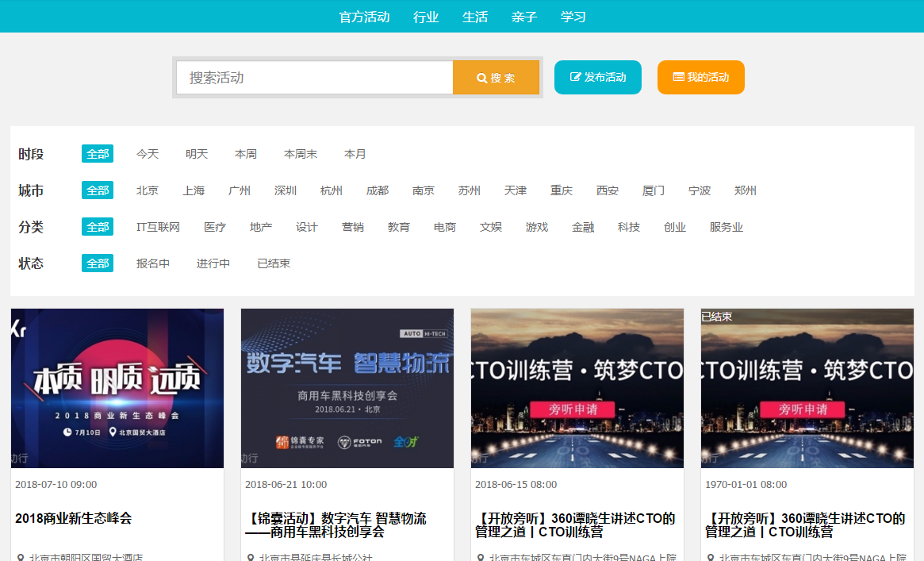Click location pin under 锦囊活动 event
This screenshot has height=561, width=924.
pos(250,558)
